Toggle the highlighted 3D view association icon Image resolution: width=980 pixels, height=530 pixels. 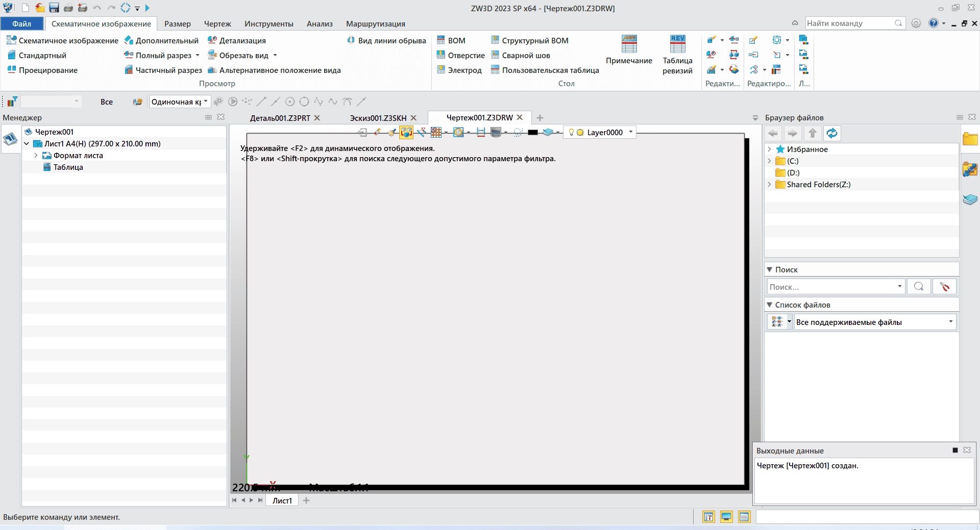click(x=406, y=132)
